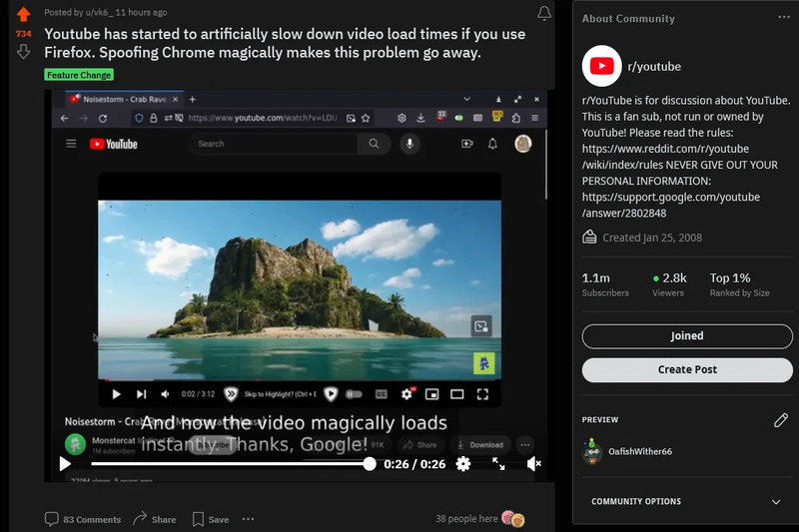Click the Joined button
799x532 pixels.
[687, 336]
